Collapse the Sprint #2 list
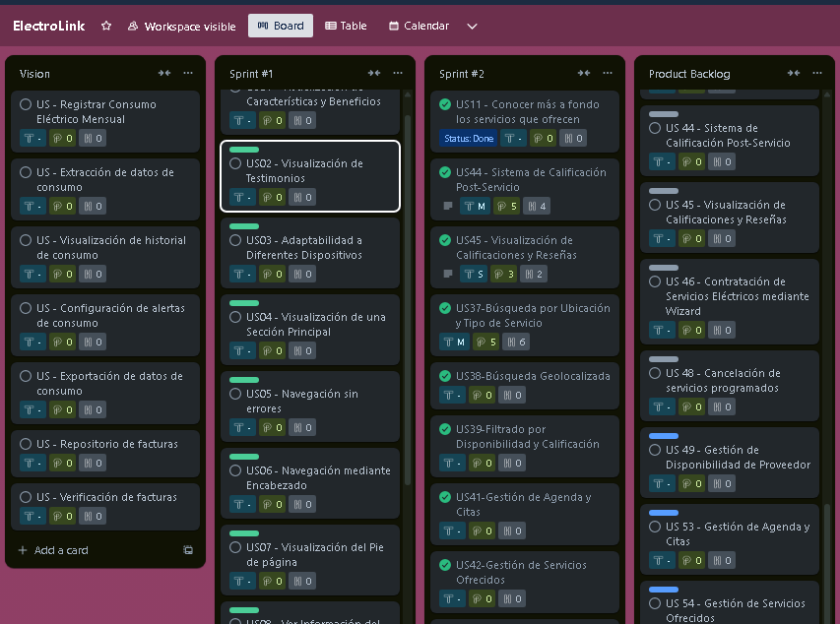Image resolution: width=840 pixels, height=624 pixels. coord(584,73)
